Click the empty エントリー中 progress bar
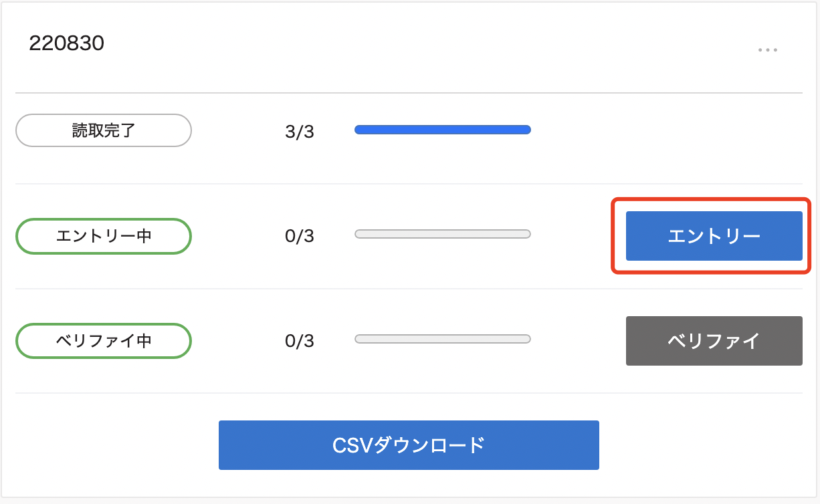This screenshot has width=820, height=504. [442, 234]
